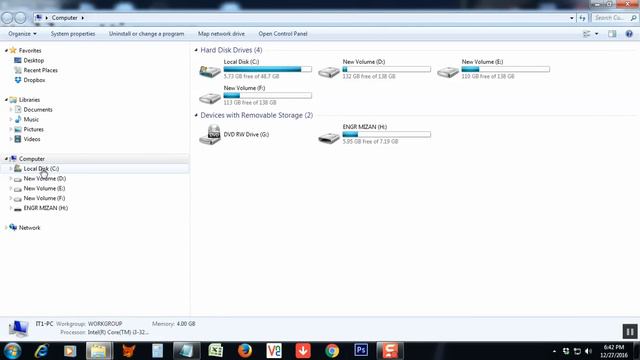Collapse the Libraries group

coord(6,100)
